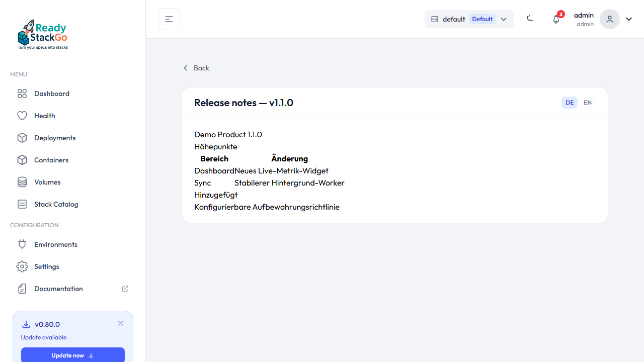The height and width of the screenshot is (362, 644).
Task: Open Deployments in the sidebar menu
Action: click(x=73, y=138)
